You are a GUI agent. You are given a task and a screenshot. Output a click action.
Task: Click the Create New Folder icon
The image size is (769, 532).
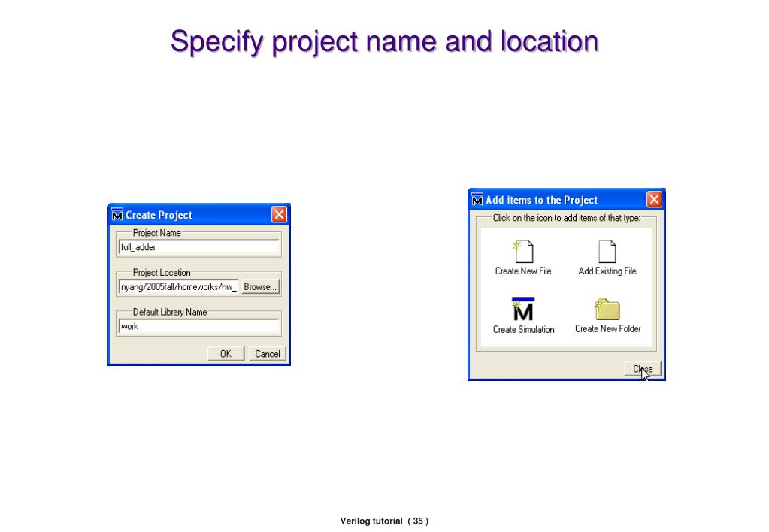607,310
